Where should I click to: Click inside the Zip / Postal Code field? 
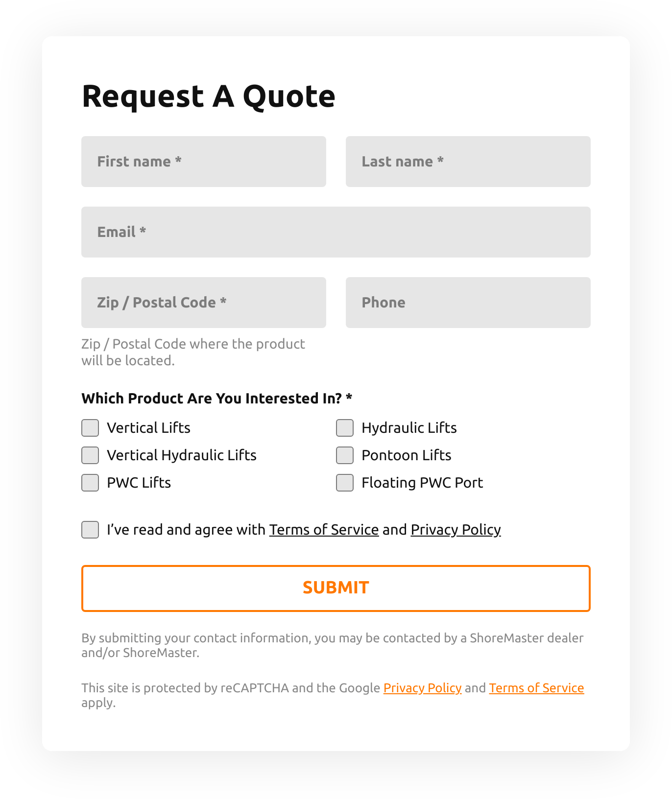coord(203,303)
